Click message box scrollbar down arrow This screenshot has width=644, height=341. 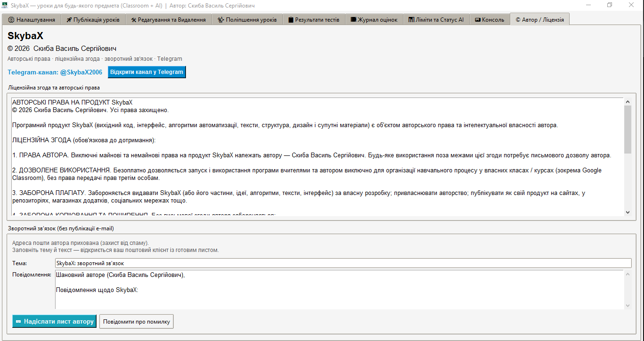click(x=628, y=306)
